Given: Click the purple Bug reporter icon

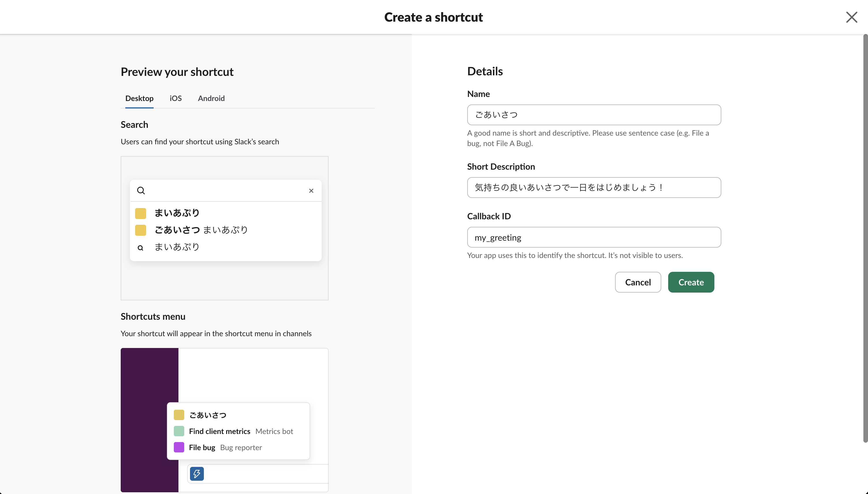Looking at the screenshot, I should click(179, 447).
